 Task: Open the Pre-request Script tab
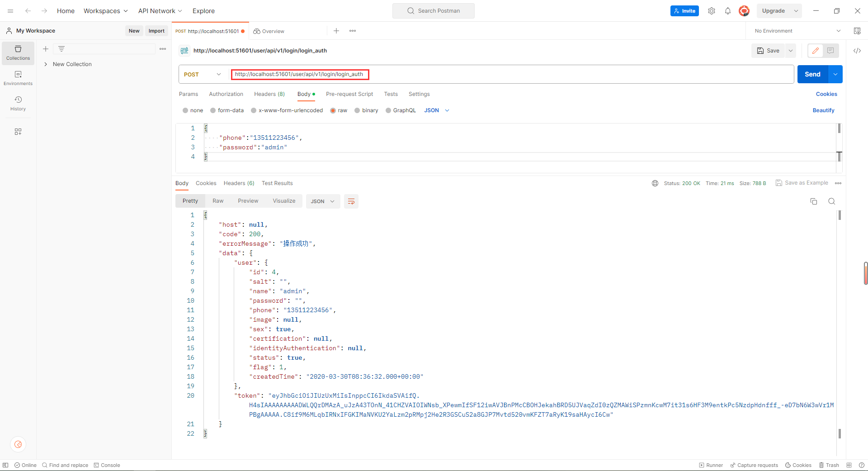point(349,94)
